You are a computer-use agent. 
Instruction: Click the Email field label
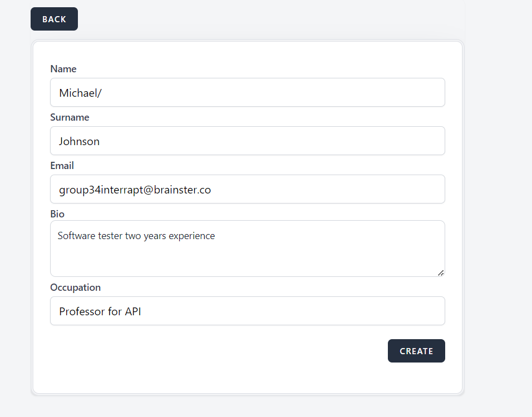(x=62, y=166)
